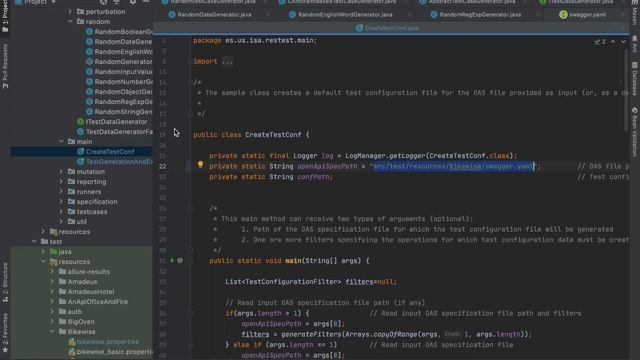The width and height of the screenshot is (640, 360).
Task: Open bikewise.properties file
Action: pos(104,342)
